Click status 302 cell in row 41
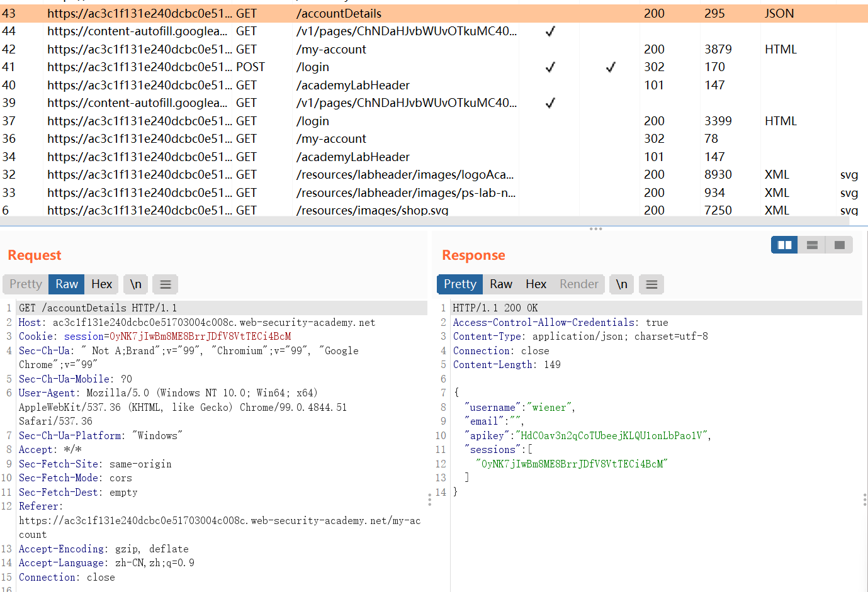This screenshot has height=592, width=868. [654, 67]
